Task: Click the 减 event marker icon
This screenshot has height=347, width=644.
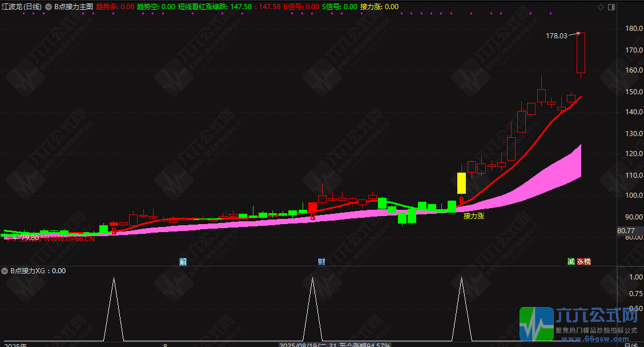Action: click(571, 262)
